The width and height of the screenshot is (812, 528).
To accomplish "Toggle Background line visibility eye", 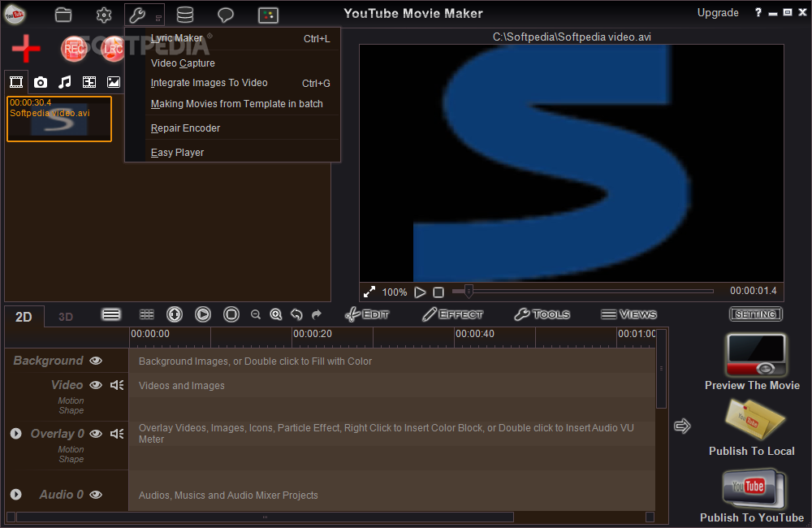I will pyautogui.click(x=96, y=361).
